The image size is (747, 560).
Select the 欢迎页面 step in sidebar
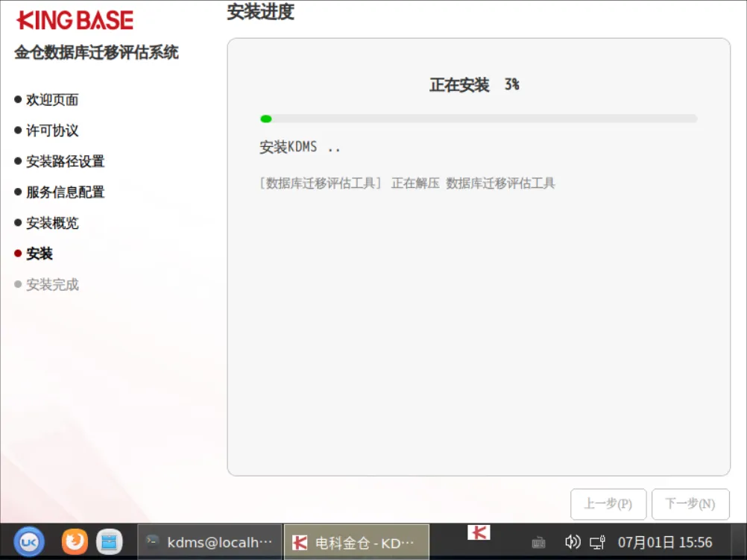point(52,100)
